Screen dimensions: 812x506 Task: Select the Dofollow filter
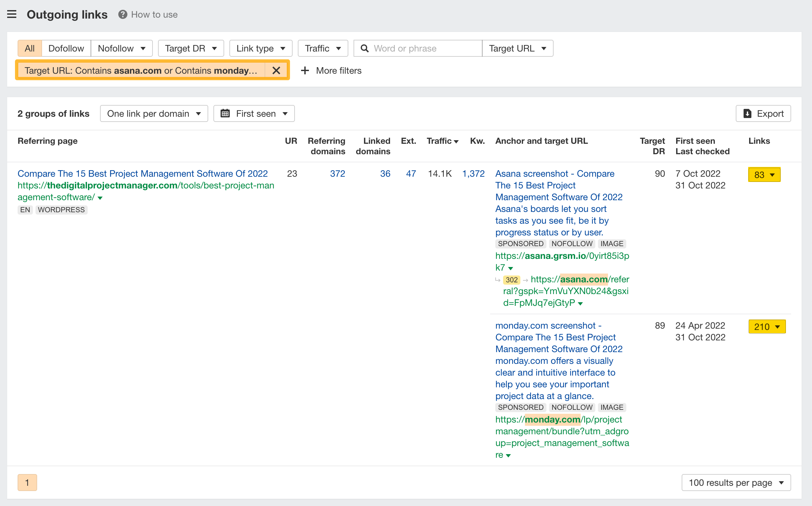coord(66,49)
